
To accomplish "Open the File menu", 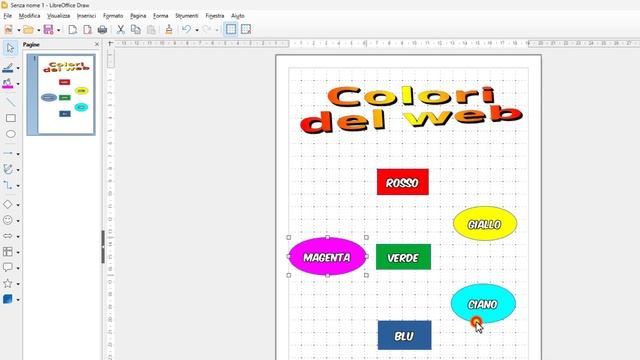I will tap(8, 16).
